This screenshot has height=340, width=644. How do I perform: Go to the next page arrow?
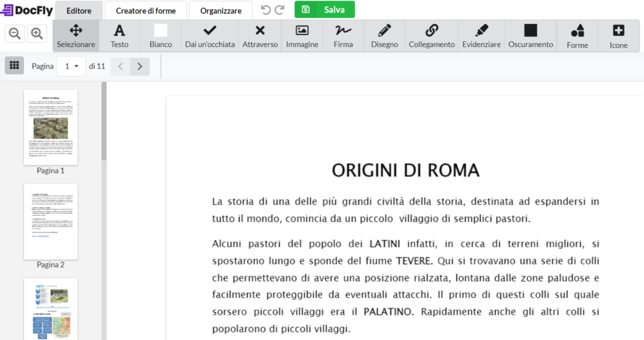coord(140,66)
